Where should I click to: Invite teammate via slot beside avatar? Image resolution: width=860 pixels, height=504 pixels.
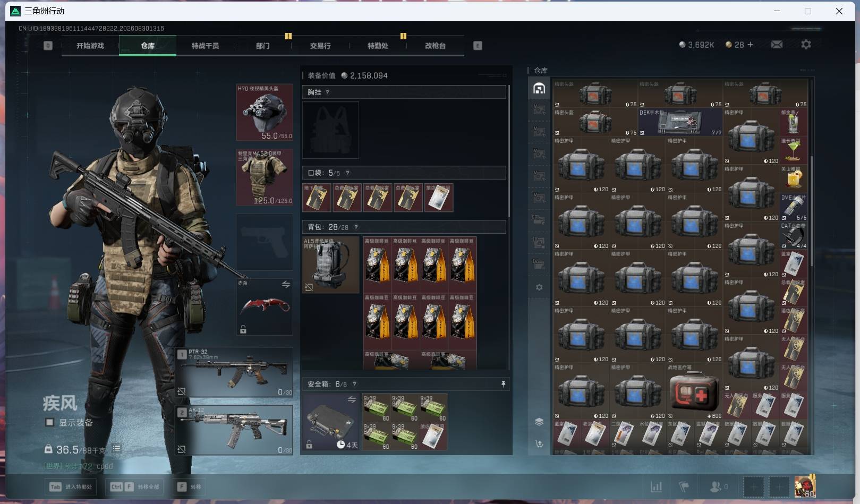(x=779, y=486)
